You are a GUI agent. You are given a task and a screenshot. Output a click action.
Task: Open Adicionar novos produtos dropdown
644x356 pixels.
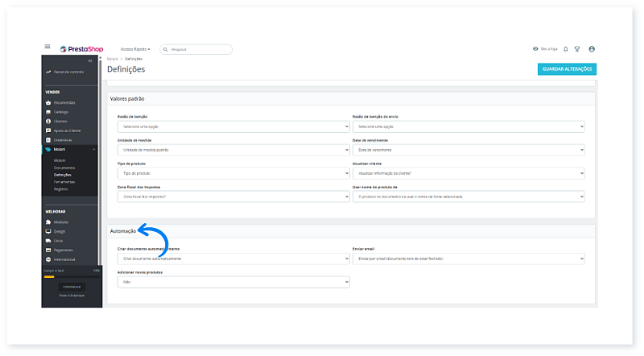point(233,282)
